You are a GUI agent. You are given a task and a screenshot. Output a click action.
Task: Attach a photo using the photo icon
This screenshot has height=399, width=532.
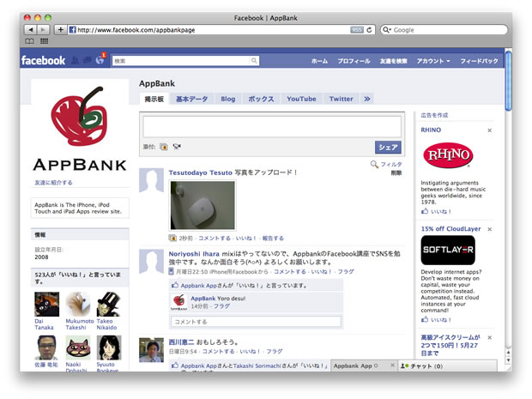pyautogui.click(x=164, y=147)
